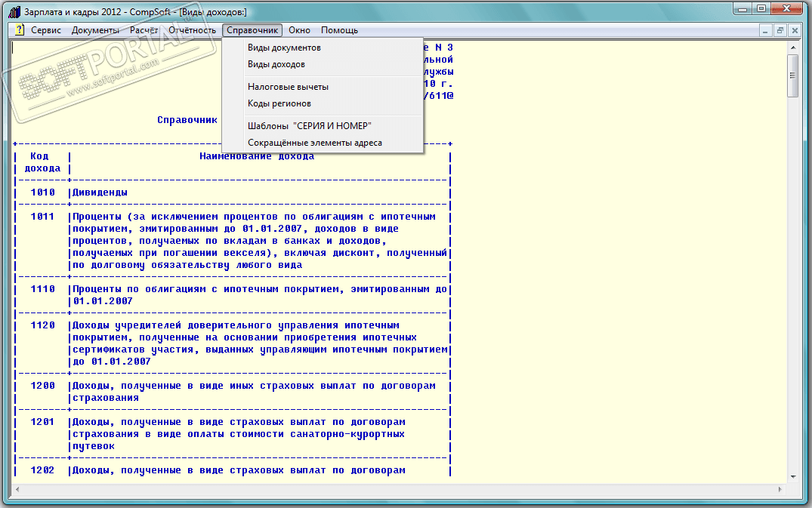The height and width of the screenshot is (508, 812).
Task: Click income code 1011
Action: pyautogui.click(x=42, y=217)
